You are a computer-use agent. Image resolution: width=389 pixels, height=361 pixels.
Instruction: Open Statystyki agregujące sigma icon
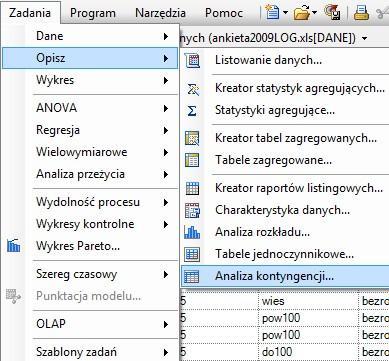[x=192, y=110]
